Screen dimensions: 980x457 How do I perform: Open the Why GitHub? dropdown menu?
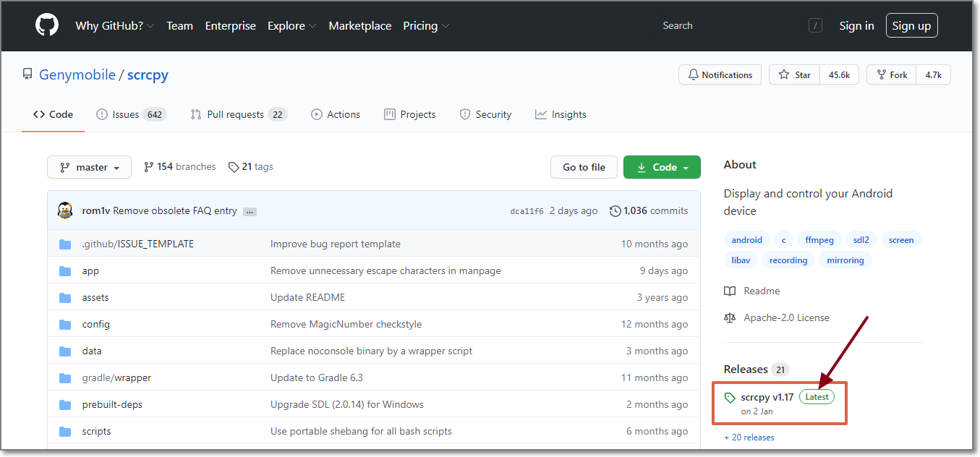pos(115,25)
